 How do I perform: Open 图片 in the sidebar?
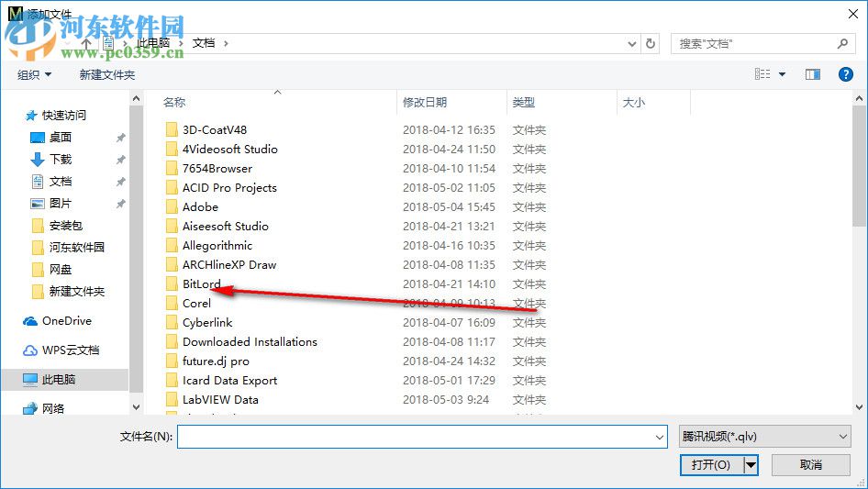(x=61, y=204)
